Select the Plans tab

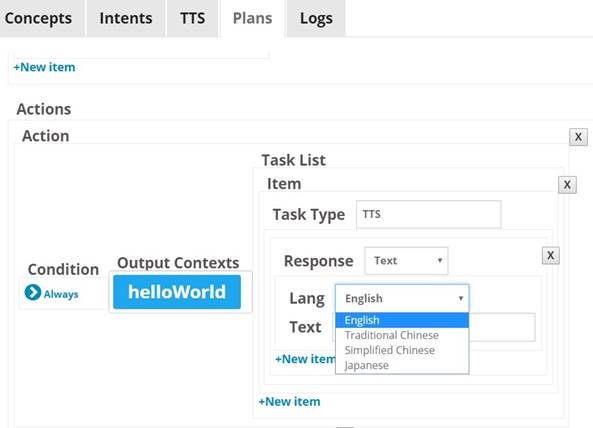[252, 18]
